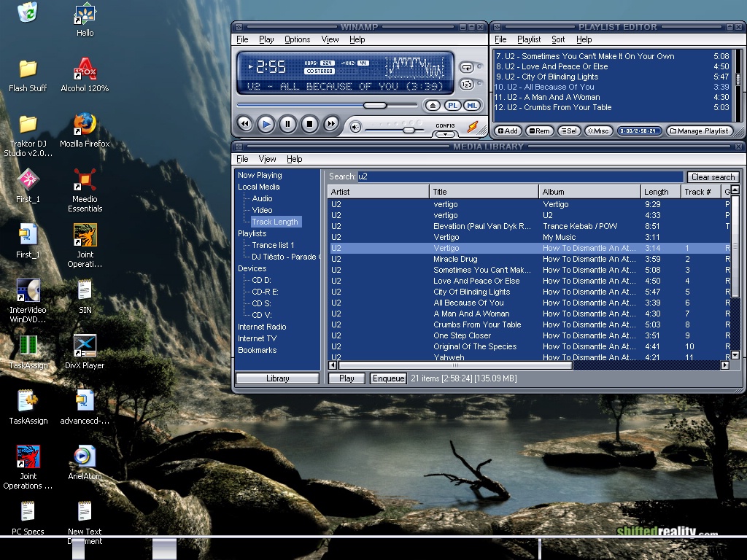Viewport: 747px width, 560px height.
Task: Click the library list horizontal scrollbar
Action: [x=455, y=366]
